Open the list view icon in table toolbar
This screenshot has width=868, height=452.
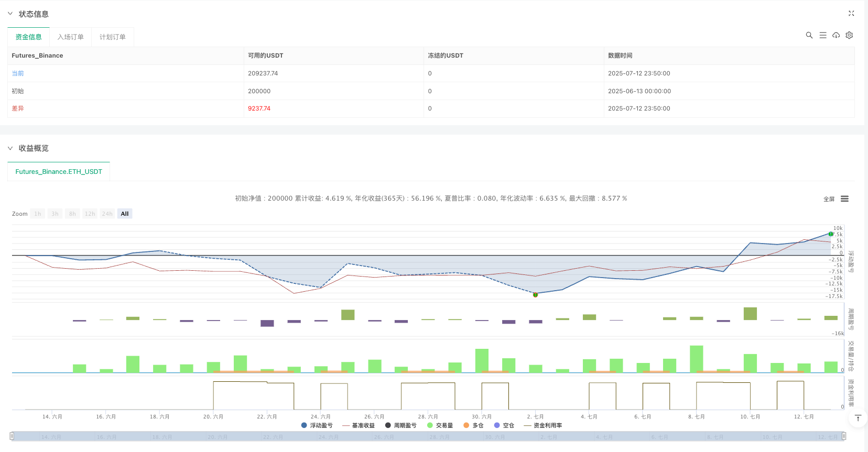point(822,35)
